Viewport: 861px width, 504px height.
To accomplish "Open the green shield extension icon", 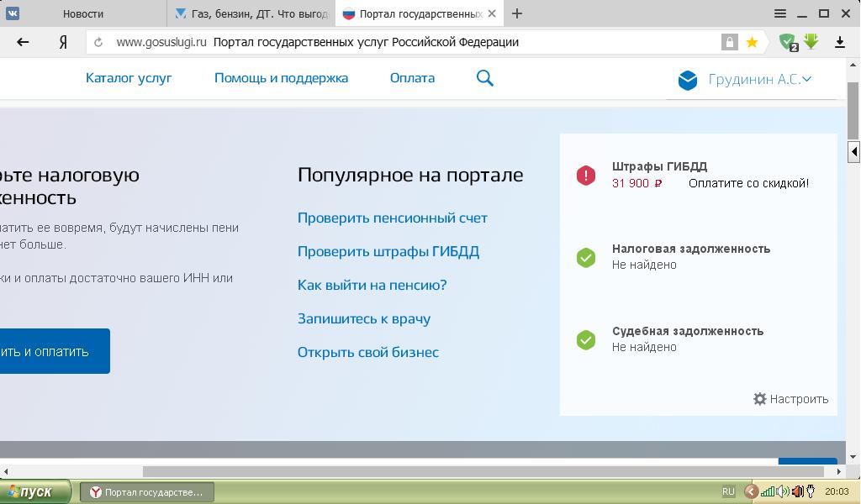I will click(x=787, y=41).
